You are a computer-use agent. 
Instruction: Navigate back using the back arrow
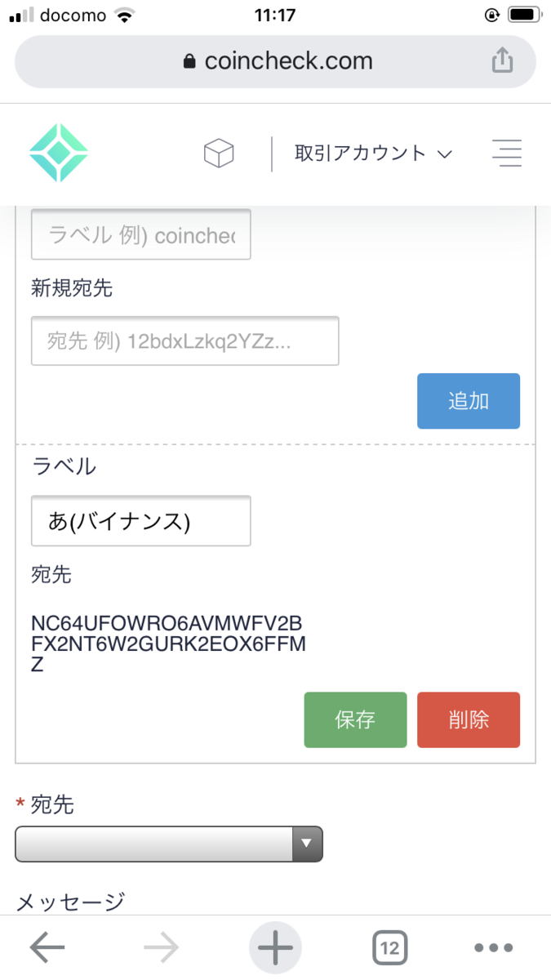(x=47, y=947)
